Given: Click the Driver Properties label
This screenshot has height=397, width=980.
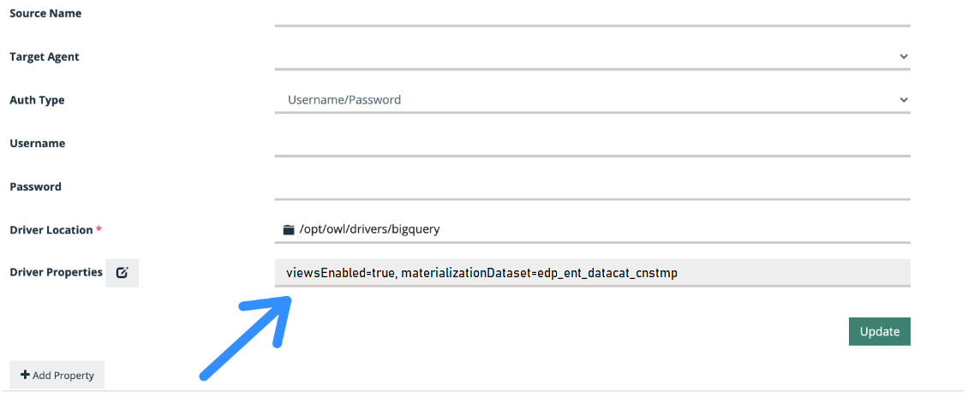Looking at the screenshot, I should [x=56, y=273].
